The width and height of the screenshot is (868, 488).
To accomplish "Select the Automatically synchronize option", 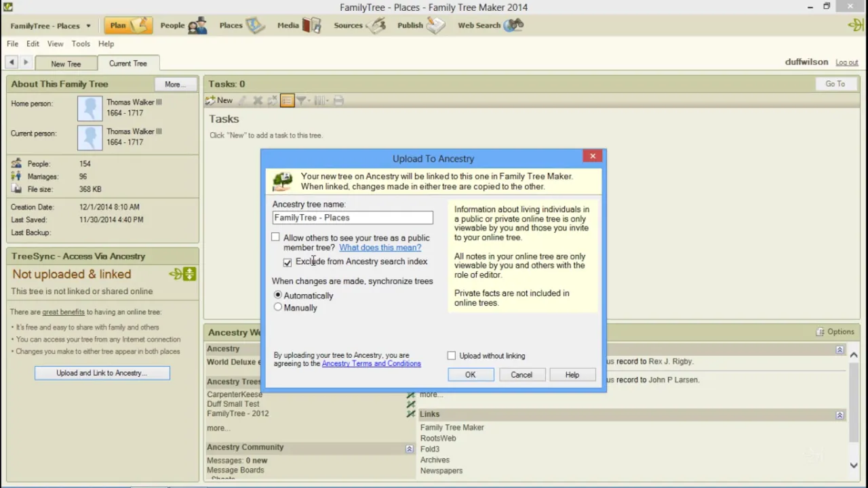I will click(x=278, y=296).
